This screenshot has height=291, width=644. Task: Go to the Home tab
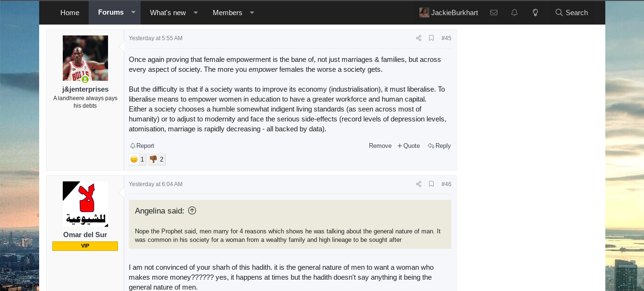[x=70, y=13]
